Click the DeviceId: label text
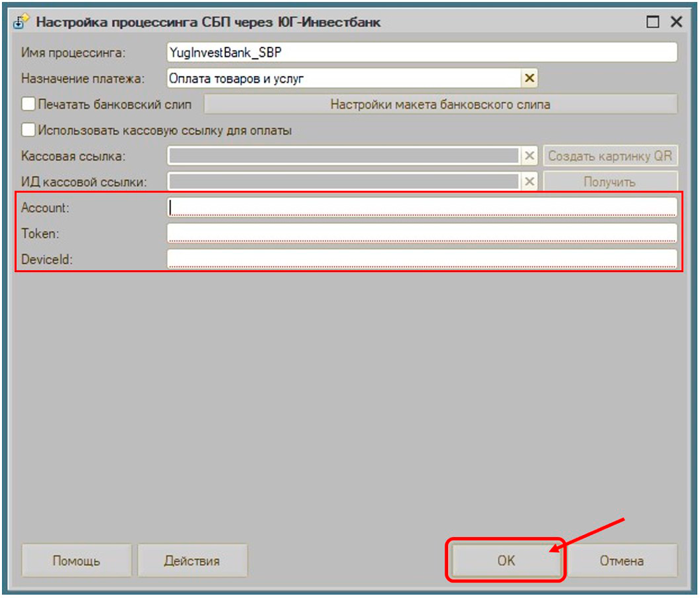 47,259
